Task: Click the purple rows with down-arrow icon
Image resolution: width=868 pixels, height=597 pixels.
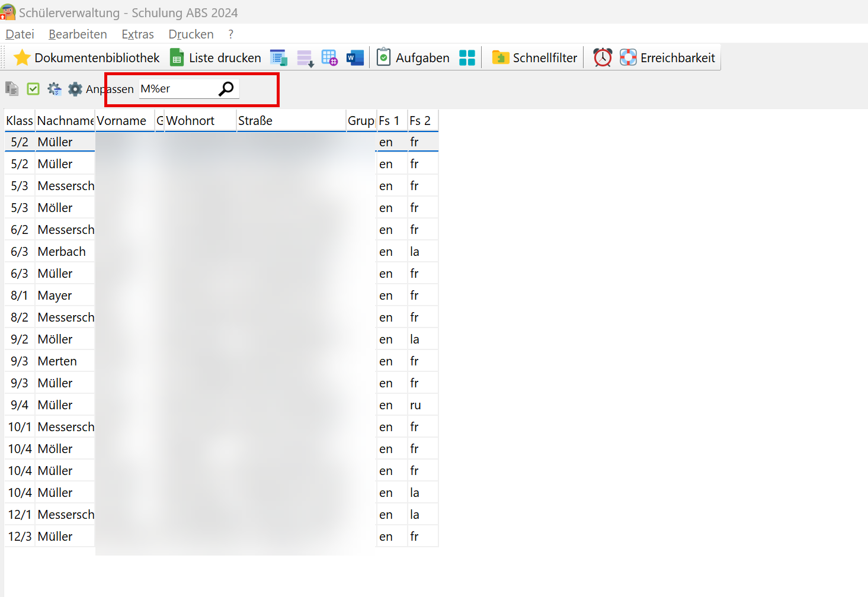Action: (x=305, y=58)
